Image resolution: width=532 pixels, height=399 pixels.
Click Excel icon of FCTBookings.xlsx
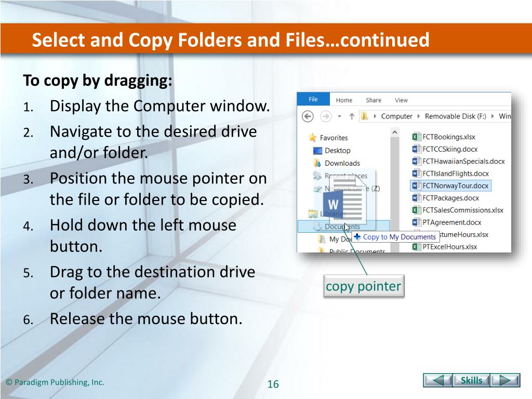pos(417,137)
